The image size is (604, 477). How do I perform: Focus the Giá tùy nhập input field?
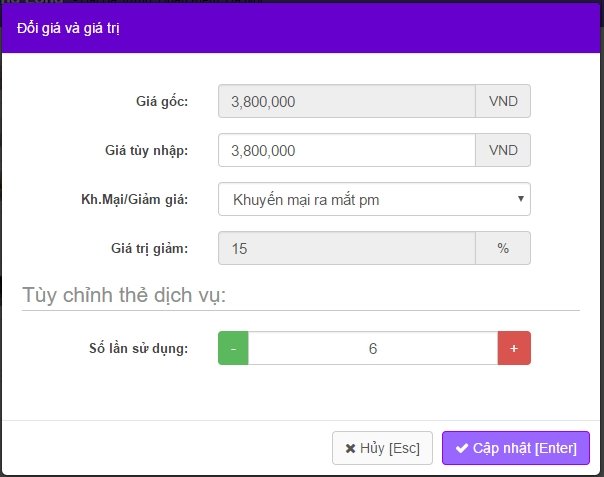(346, 150)
